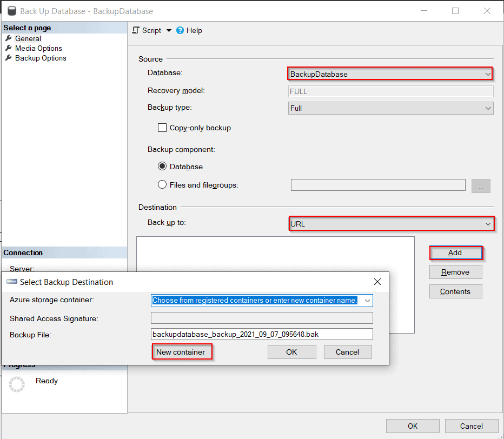Expand the Script menu dropdown arrow

[169, 30]
